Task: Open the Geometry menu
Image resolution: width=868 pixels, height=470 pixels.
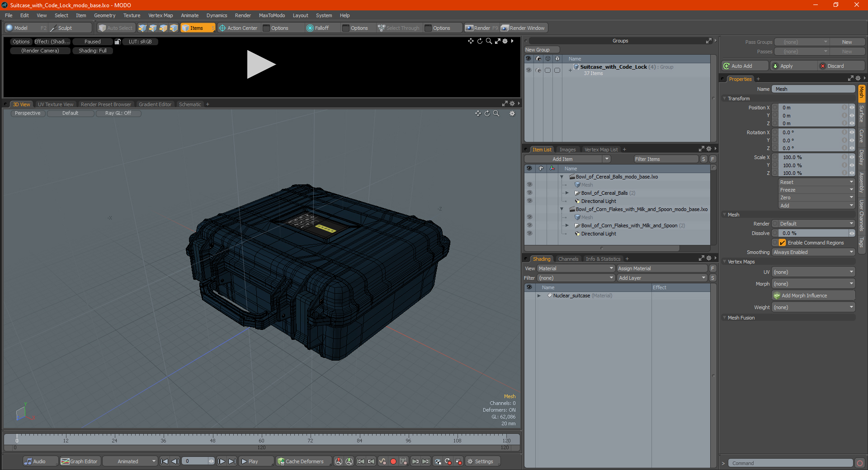Action: 104,15
